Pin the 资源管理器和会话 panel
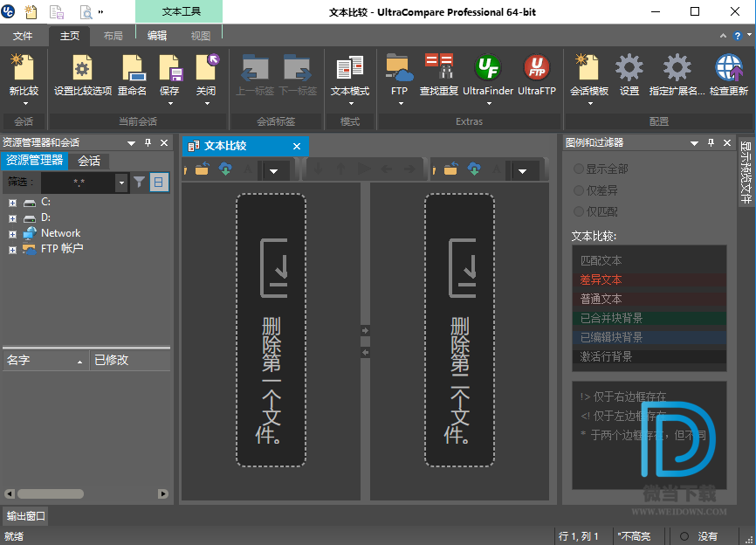 pos(148,142)
